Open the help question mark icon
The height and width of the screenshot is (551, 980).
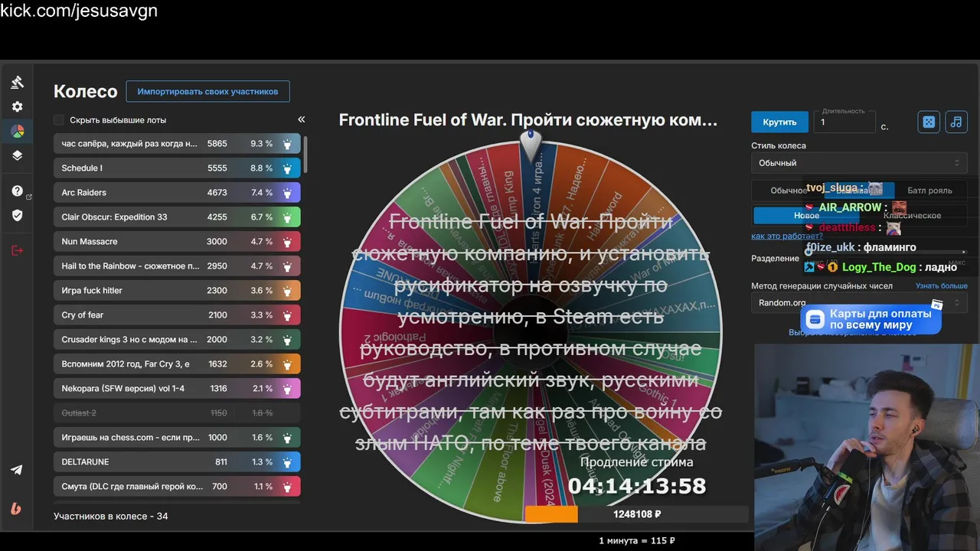[x=17, y=191]
